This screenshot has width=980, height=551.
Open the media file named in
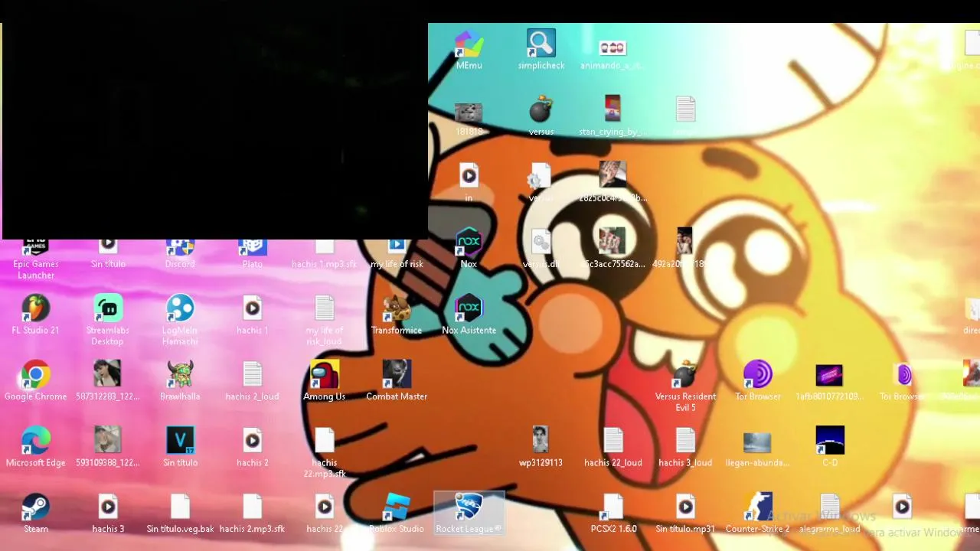469,182
